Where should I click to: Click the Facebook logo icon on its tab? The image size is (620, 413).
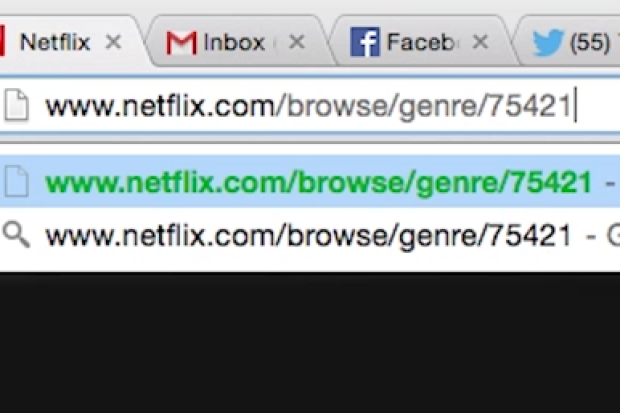365,42
